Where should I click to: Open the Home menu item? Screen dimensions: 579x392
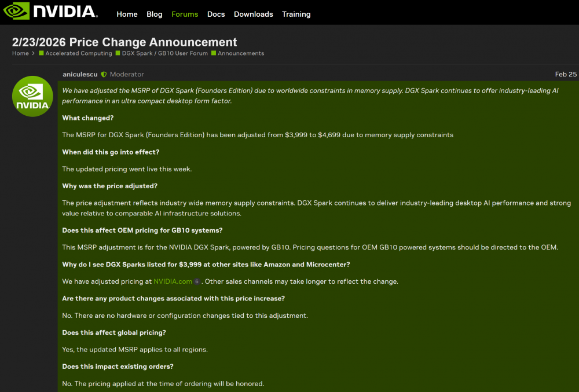click(127, 14)
